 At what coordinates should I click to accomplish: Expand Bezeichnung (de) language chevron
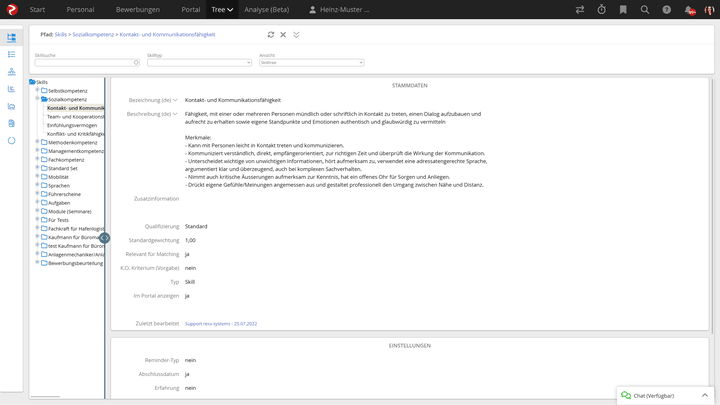point(176,100)
